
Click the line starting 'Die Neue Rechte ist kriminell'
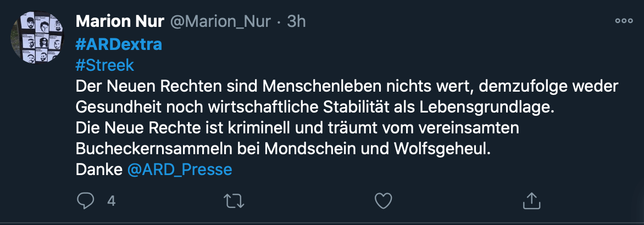(x=297, y=128)
